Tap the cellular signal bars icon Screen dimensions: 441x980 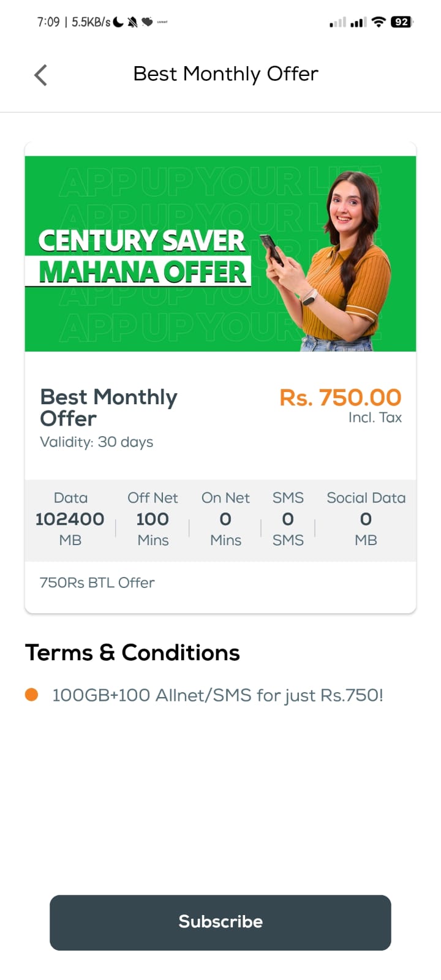358,23
